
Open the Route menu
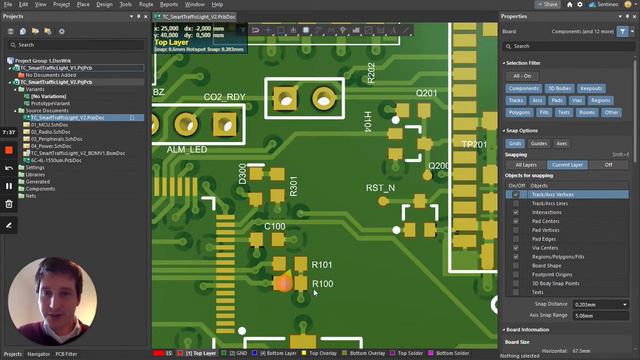click(x=146, y=4)
